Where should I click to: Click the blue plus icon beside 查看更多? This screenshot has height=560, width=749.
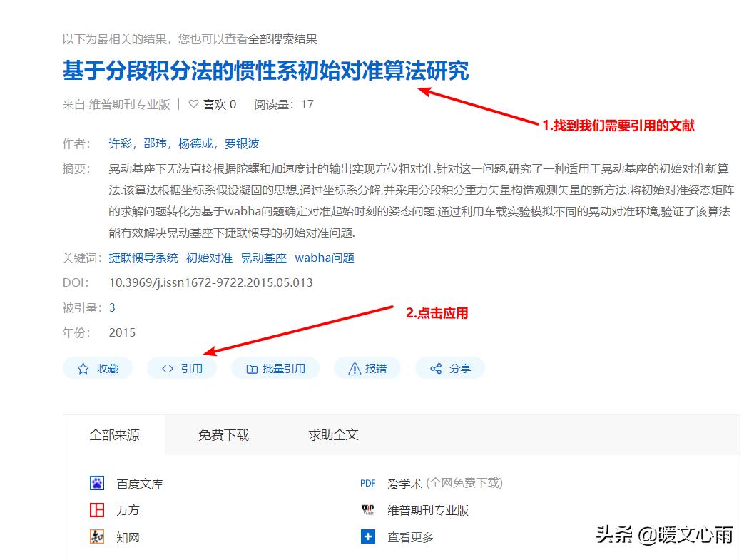coord(367,537)
